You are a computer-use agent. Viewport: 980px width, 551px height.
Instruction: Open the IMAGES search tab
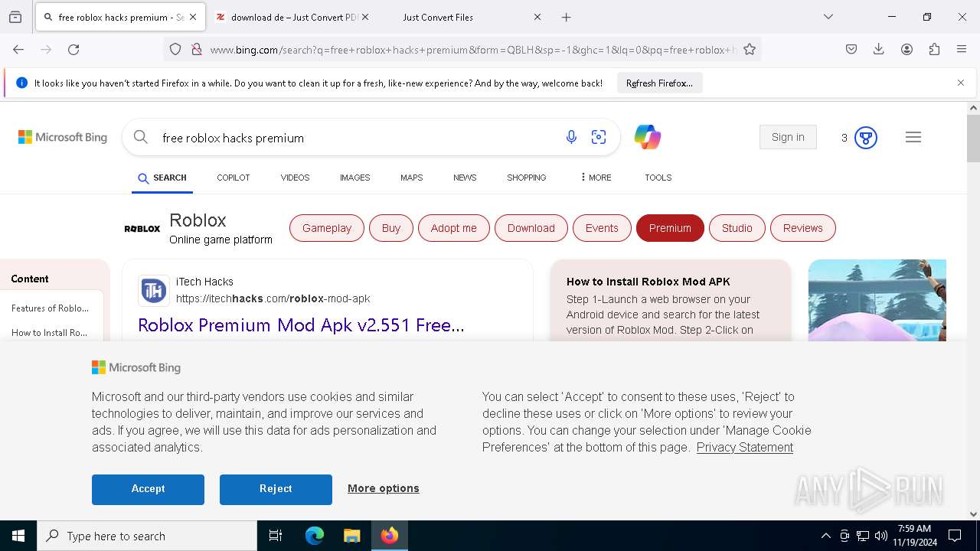[x=354, y=178]
